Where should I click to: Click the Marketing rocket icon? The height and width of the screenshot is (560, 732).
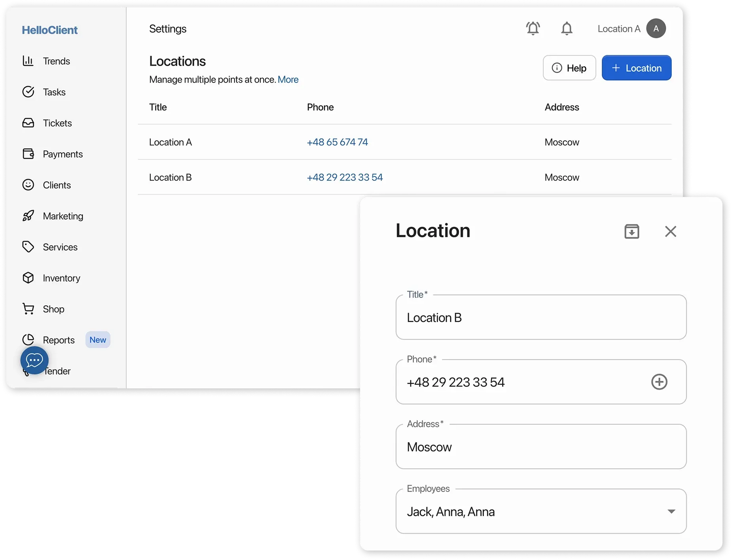pyautogui.click(x=28, y=216)
